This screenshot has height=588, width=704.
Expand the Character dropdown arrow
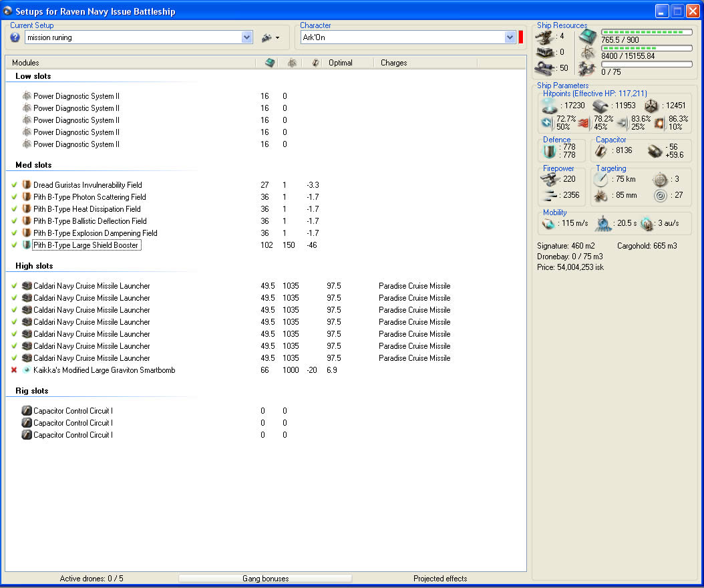[510, 37]
